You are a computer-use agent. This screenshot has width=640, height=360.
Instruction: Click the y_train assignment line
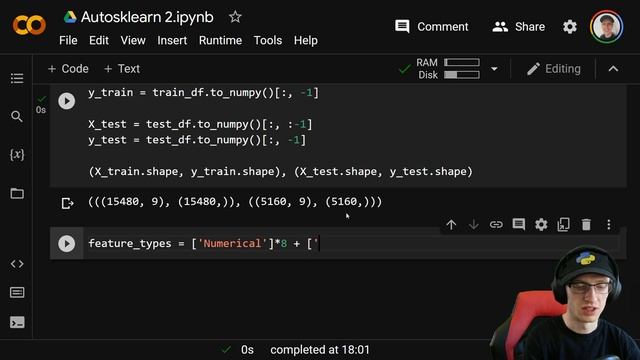pos(203,93)
